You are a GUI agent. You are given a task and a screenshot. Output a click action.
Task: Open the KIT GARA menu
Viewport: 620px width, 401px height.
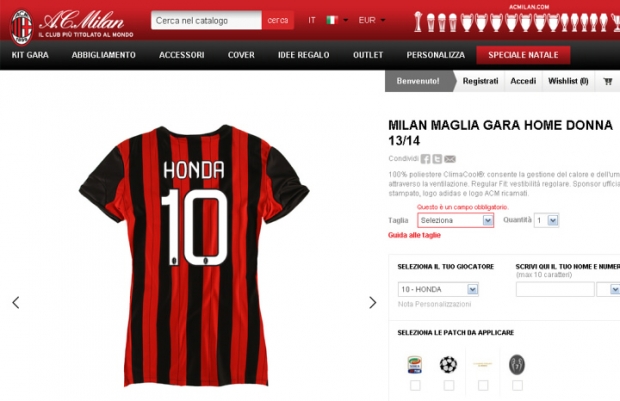(30, 55)
